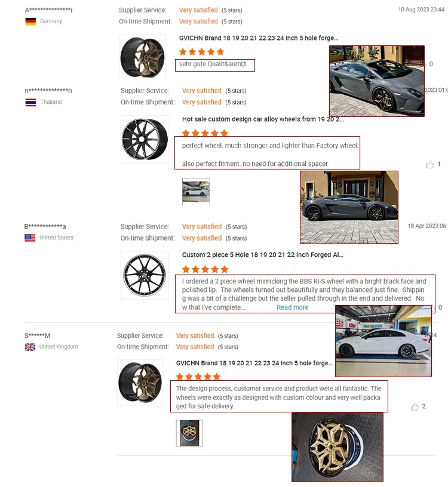This screenshot has width=448, height=487.
Task: Open black polished-lip wheel product image
Action: tap(145, 275)
